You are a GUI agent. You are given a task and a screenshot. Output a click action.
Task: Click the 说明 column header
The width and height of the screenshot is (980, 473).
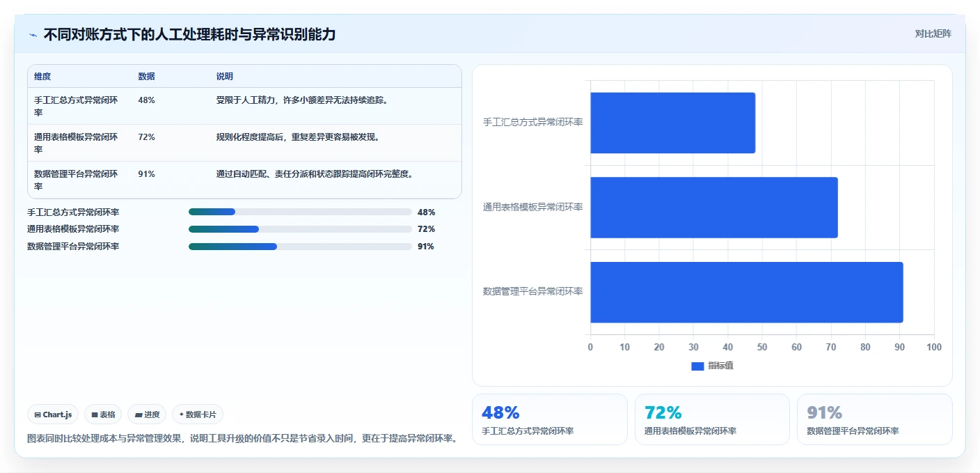[225, 77]
